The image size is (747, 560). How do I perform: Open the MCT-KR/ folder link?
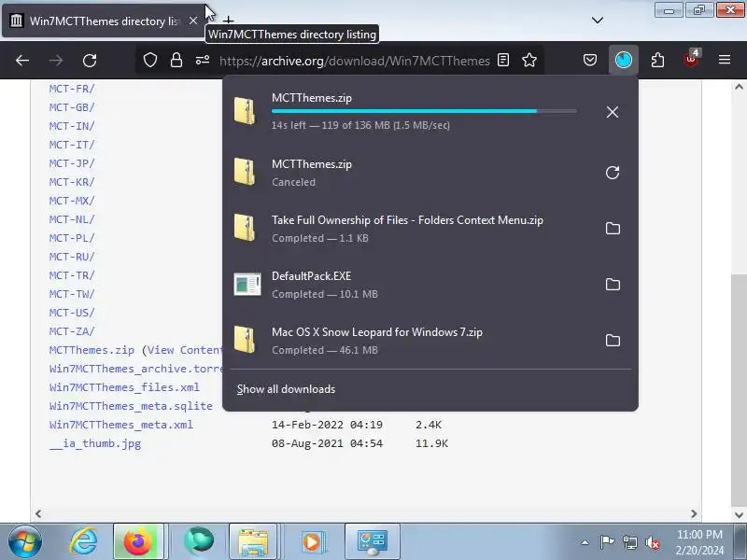tap(72, 182)
